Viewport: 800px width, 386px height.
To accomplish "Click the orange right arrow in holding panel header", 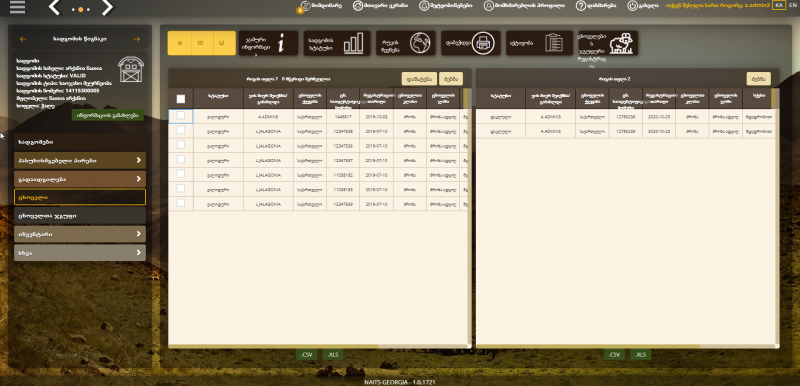I will click(136, 39).
